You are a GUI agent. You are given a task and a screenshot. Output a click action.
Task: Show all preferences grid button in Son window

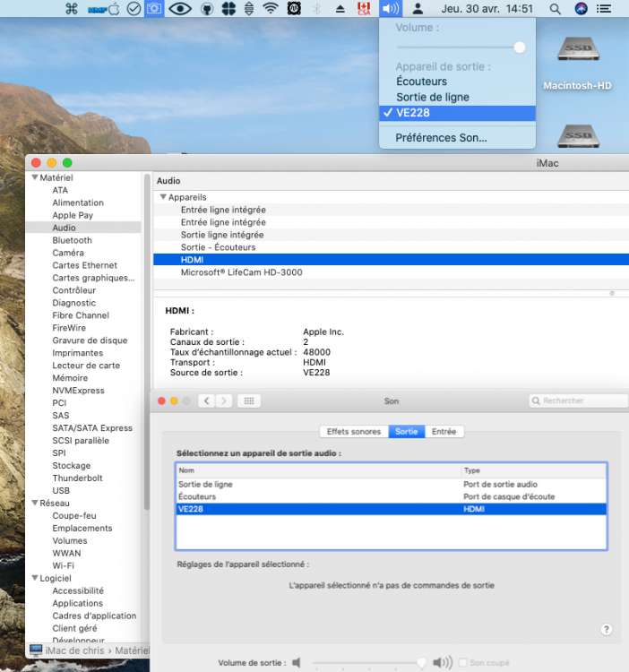tap(249, 401)
